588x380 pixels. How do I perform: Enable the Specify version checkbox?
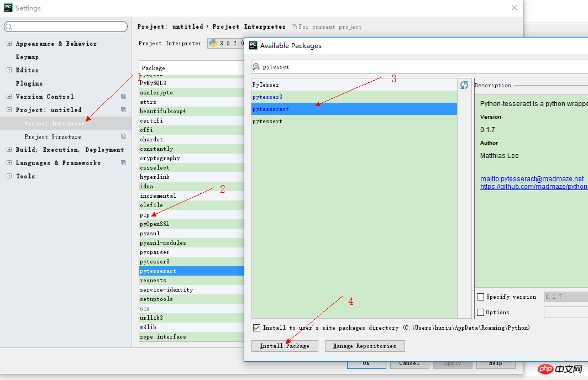click(x=480, y=297)
